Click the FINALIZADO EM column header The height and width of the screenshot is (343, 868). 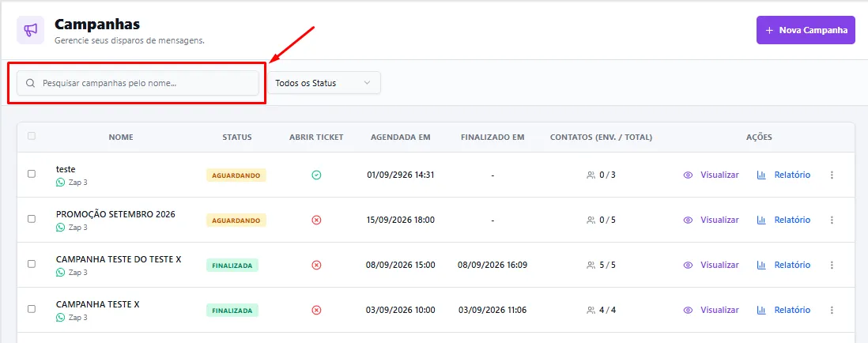click(x=492, y=138)
